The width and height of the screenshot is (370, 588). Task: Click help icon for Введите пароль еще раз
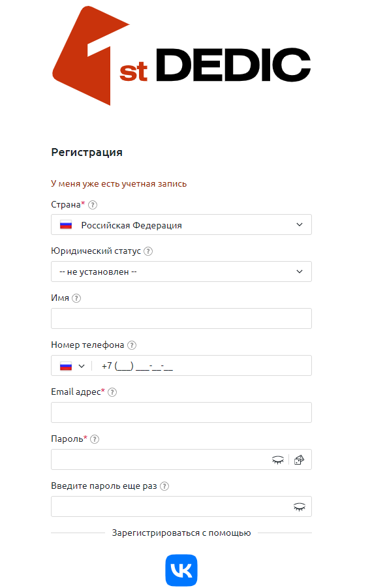coord(164,486)
